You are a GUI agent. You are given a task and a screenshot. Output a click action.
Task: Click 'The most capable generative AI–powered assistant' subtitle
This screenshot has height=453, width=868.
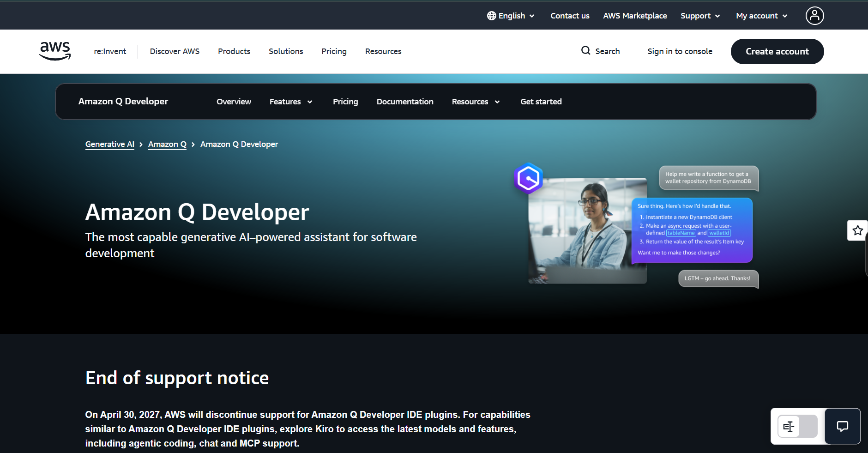[251, 245]
